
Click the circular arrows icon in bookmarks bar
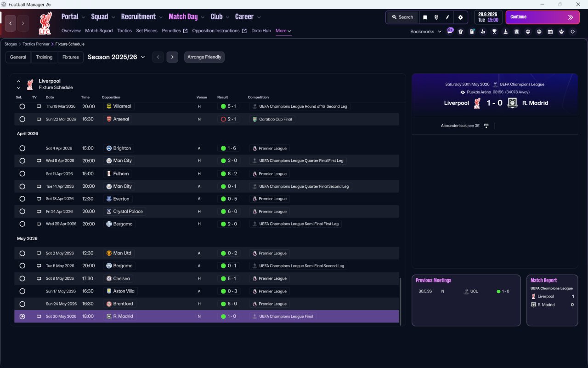click(x=572, y=32)
